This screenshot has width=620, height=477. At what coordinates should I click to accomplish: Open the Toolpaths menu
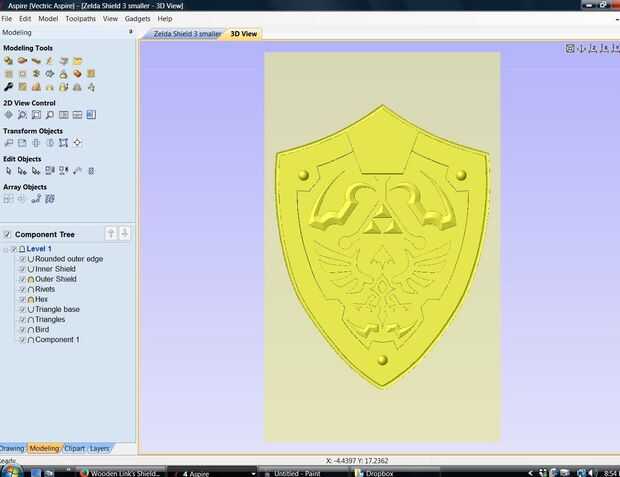[x=81, y=19]
